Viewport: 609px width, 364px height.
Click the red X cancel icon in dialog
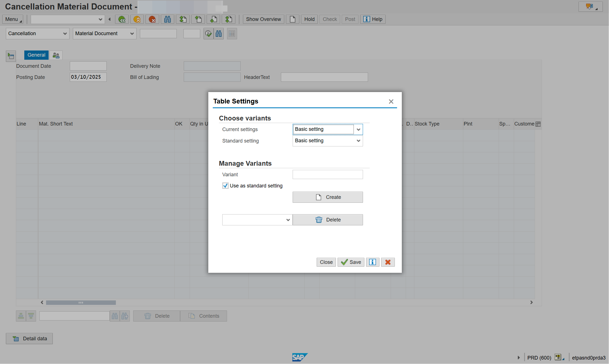tap(388, 262)
